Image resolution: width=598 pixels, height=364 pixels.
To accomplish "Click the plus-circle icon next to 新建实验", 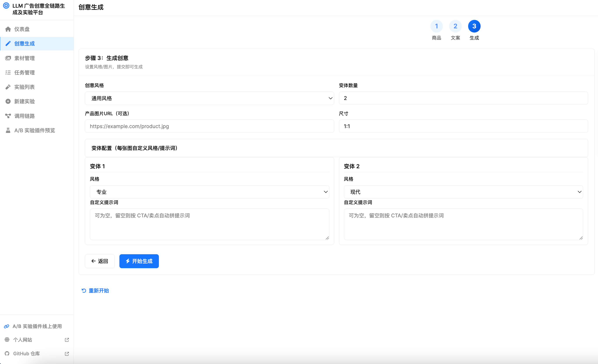I will point(8,101).
